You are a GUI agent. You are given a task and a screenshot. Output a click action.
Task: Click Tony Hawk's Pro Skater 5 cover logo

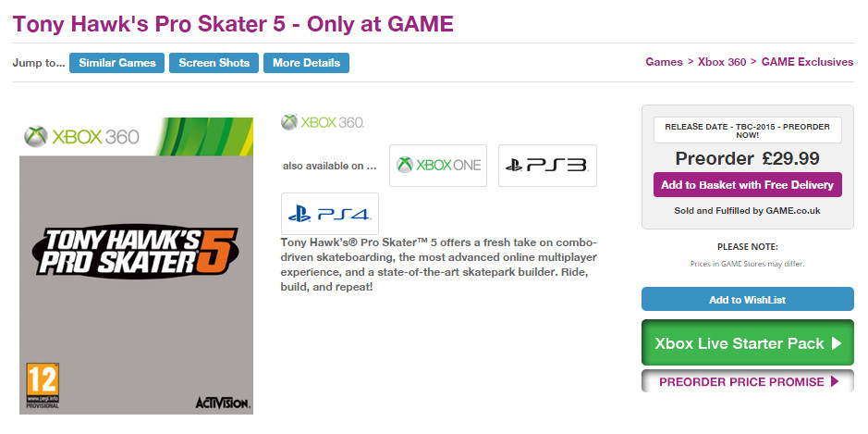pos(136,249)
